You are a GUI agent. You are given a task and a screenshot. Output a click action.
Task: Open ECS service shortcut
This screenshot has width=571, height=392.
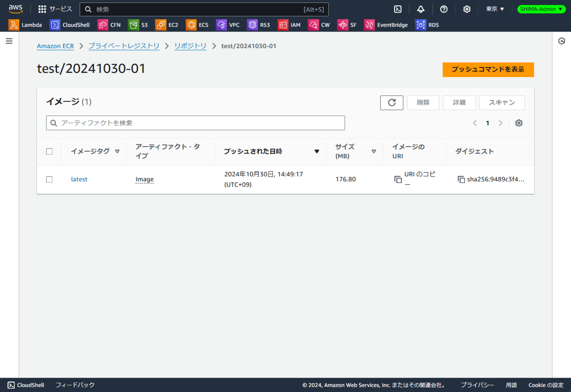(197, 25)
